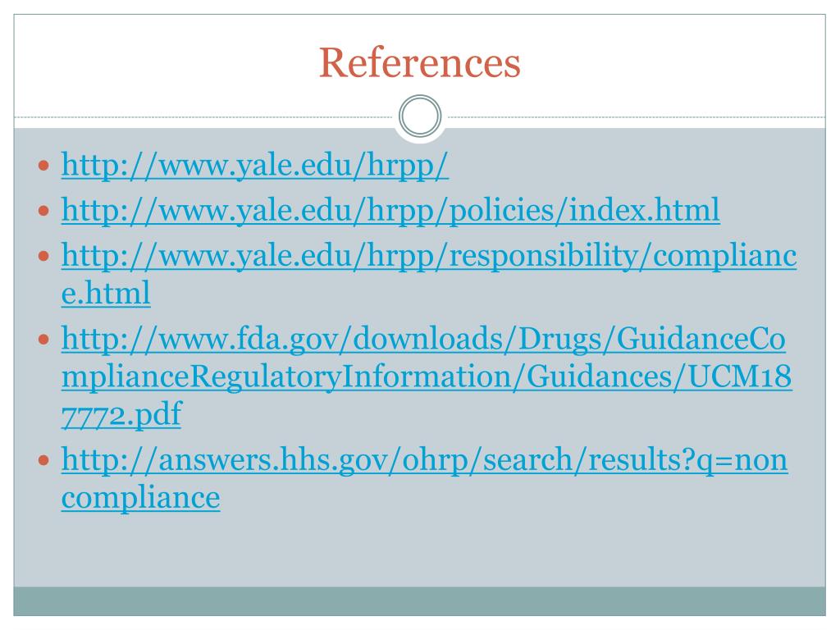
Task: Click the bullet beside the answers.hhs.gov link
Action: click(44, 461)
